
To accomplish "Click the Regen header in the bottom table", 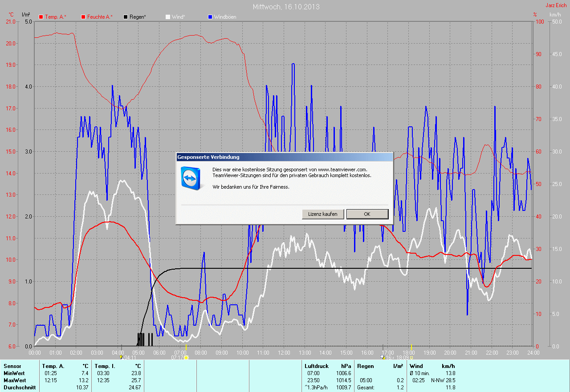I will [x=365, y=366].
